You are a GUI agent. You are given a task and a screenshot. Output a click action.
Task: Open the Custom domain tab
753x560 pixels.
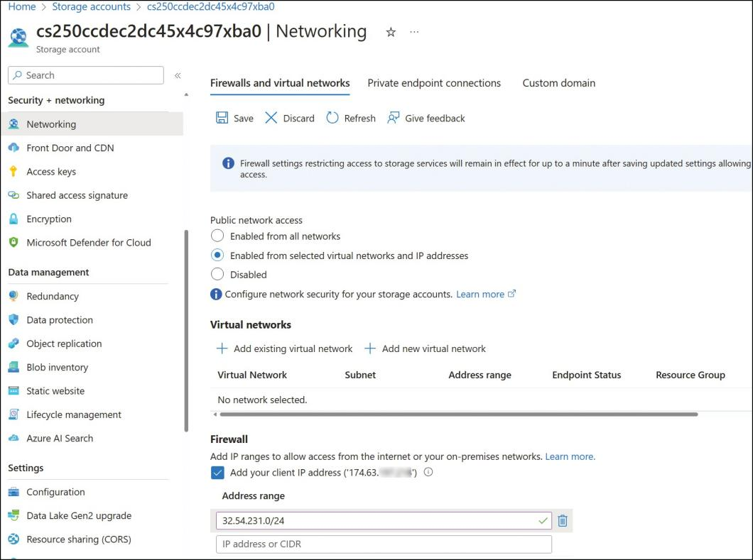pos(559,83)
